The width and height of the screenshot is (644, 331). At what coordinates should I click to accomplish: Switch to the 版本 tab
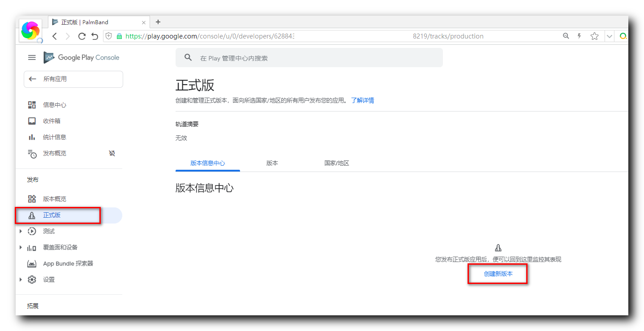272,163
